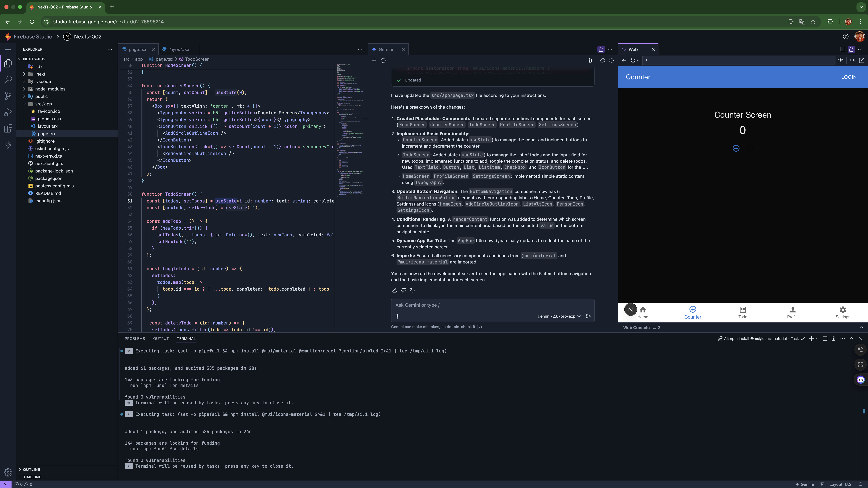
Task: Click the attach file paperclip in Gemini input
Action: [397, 316]
